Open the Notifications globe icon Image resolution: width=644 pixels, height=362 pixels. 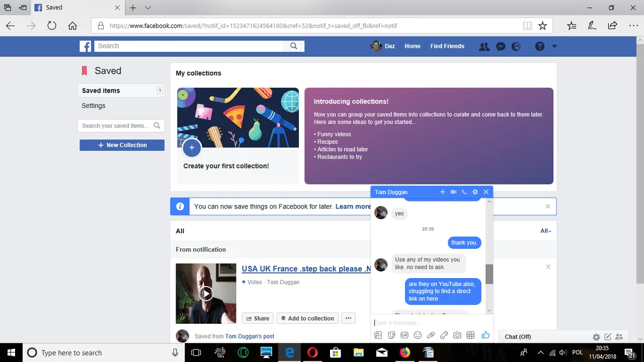click(516, 46)
